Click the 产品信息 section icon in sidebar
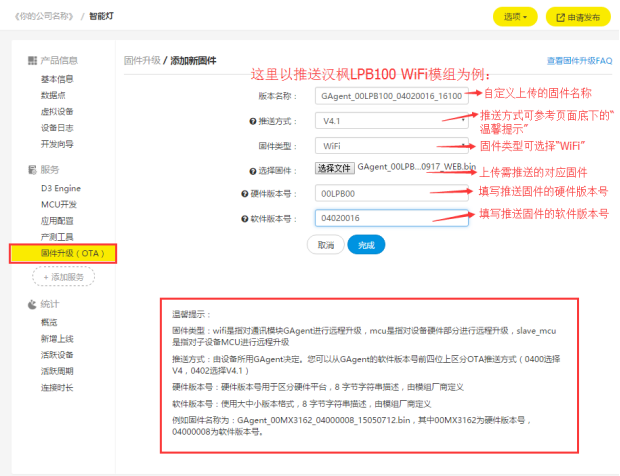Viewport: 620px width, 476px height. coord(31,61)
